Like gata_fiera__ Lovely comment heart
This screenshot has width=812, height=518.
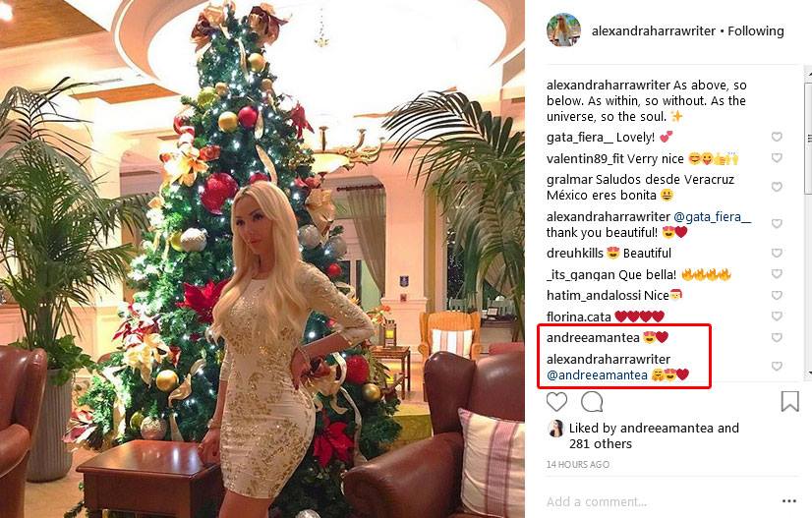coord(777,137)
